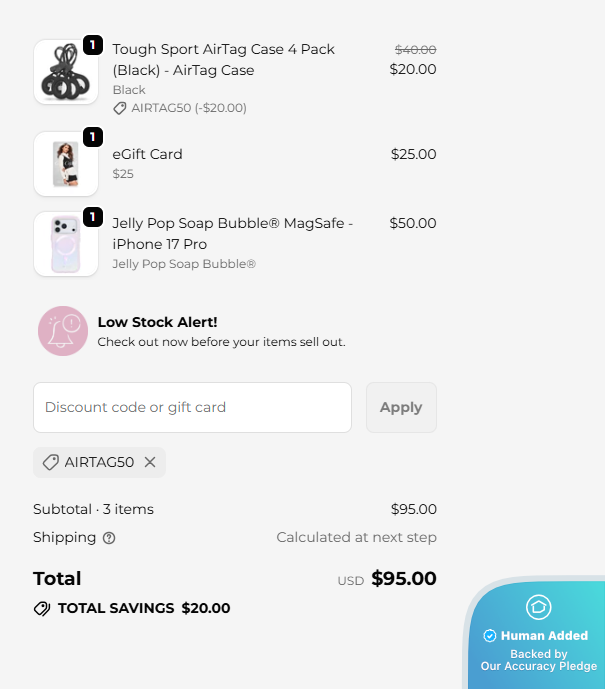Click the Apply discount button
The image size is (605, 689).
click(401, 407)
